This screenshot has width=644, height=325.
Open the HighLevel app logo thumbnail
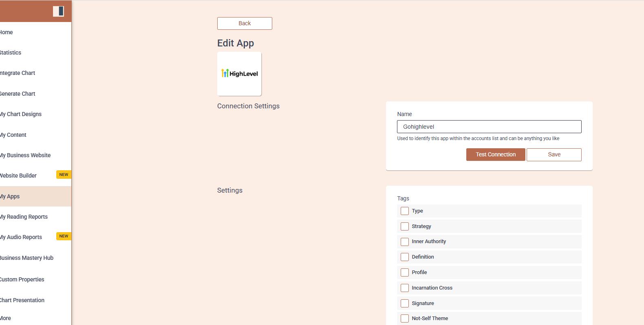(x=239, y=74)
